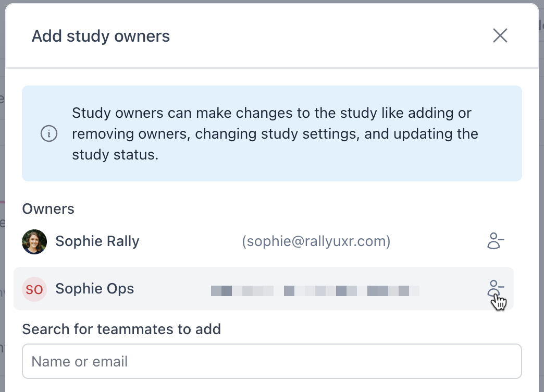Click the info icon in blue banner

point(49,134)
